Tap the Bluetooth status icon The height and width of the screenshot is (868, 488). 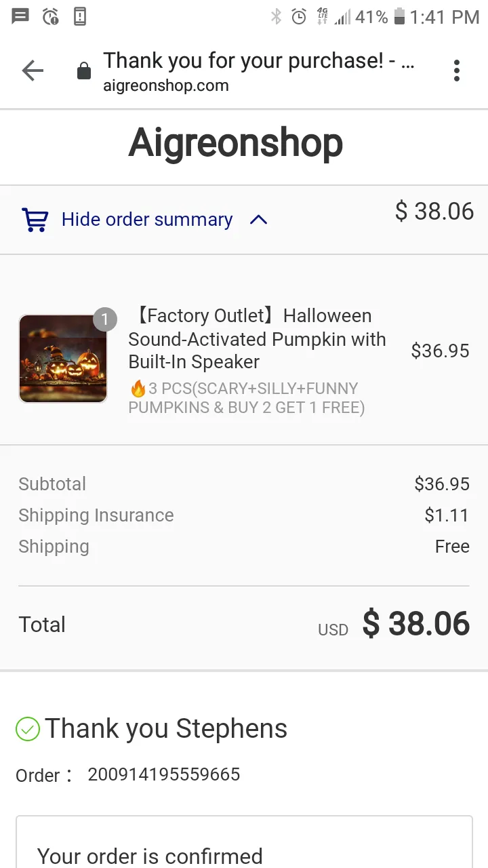[276, 16]
